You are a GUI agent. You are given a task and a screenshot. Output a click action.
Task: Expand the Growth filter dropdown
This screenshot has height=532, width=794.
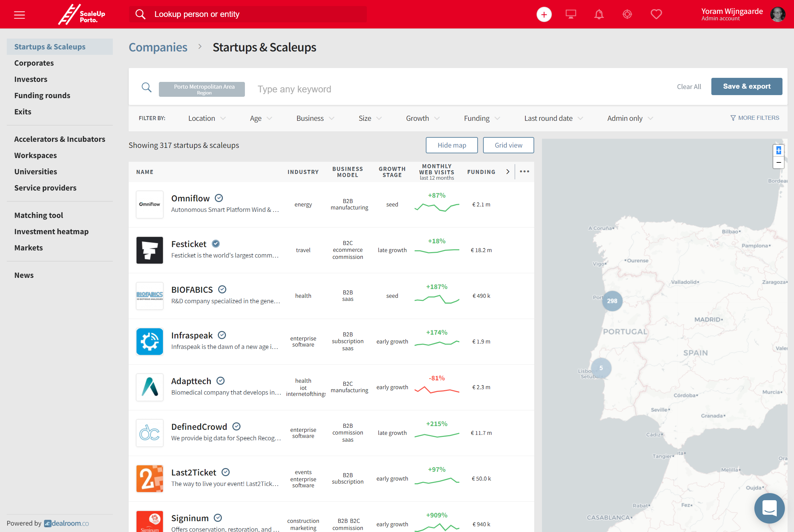tap(422, 118)
